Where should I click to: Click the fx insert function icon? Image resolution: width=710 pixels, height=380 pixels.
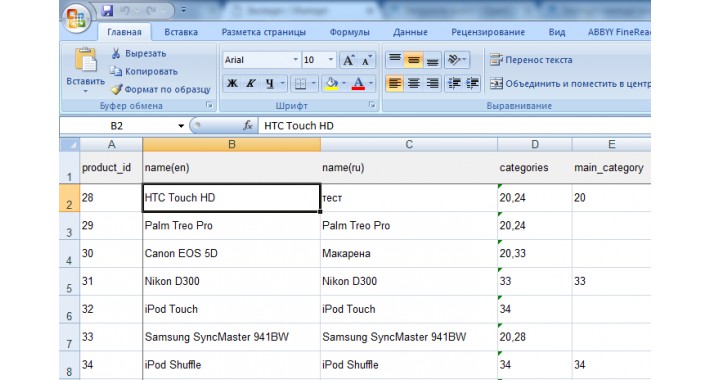click(x=248, y=126)
